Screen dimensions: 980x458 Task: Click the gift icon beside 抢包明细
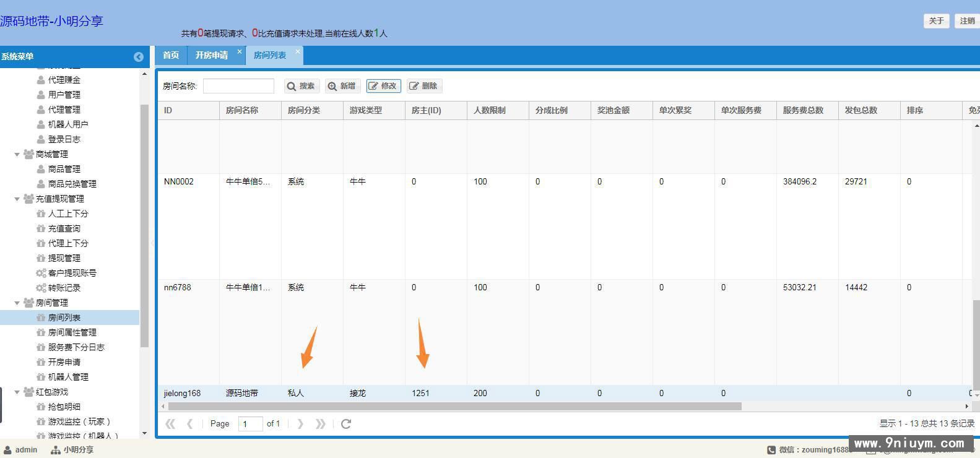41,407
